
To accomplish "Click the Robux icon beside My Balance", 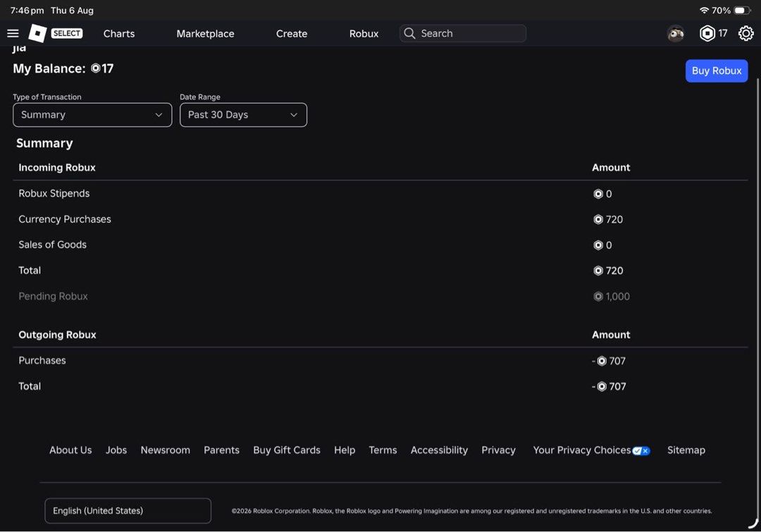I will pyautogui.click(x=96, y=68).
